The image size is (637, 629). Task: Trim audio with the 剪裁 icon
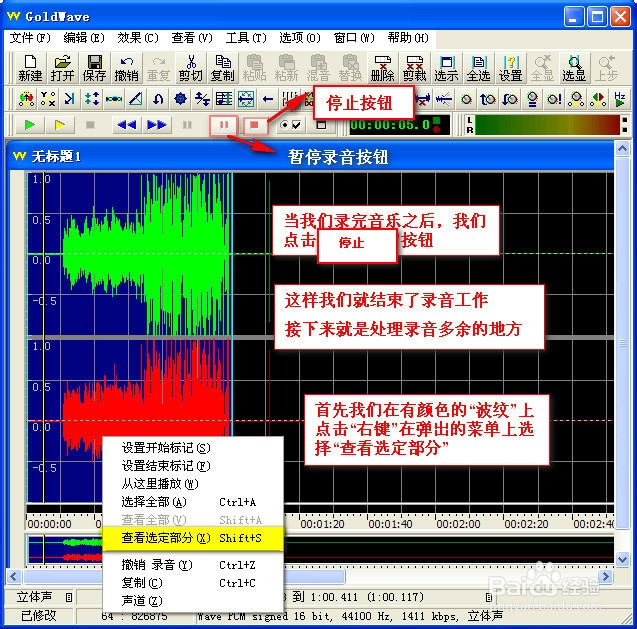414,68
